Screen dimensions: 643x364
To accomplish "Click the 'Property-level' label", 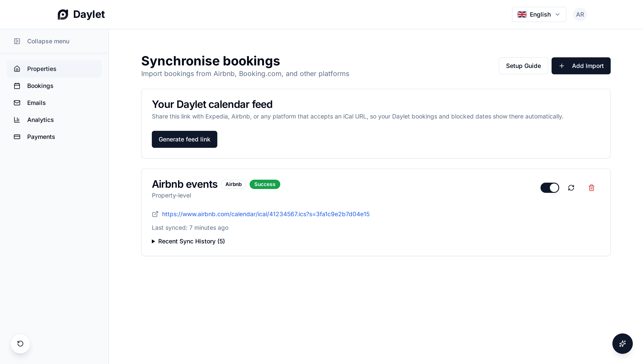I will (x=171, y=196).
